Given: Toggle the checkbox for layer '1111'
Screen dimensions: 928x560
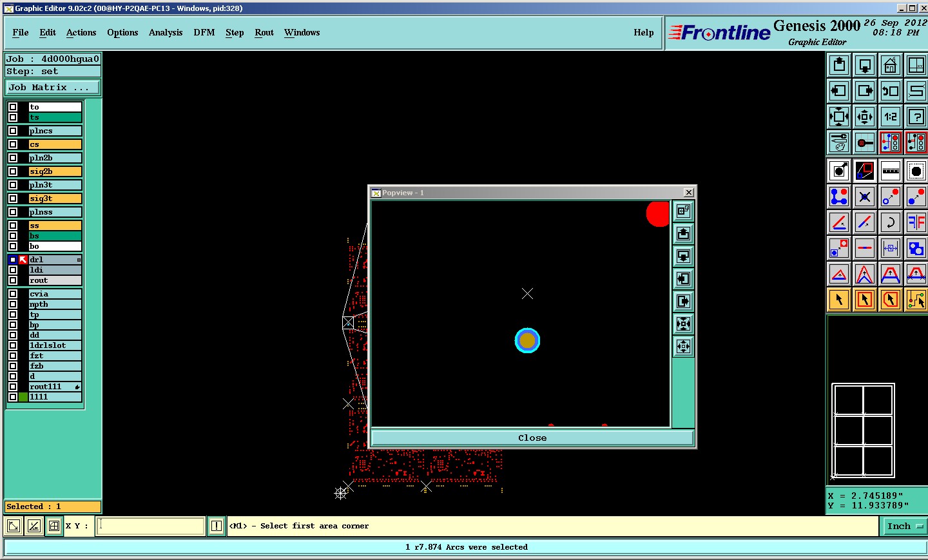Looking at the screenshot, I should (x=13, y=397).
